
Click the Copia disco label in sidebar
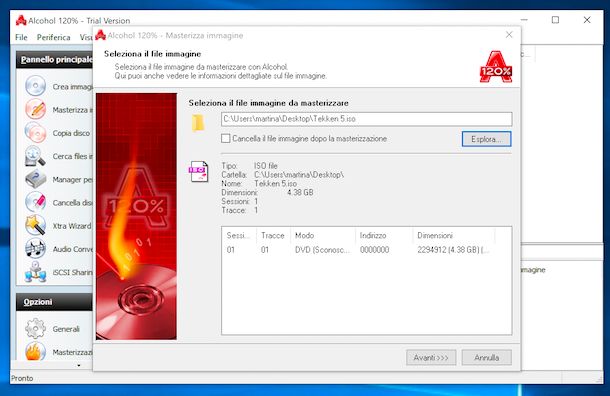pos(71,133)
